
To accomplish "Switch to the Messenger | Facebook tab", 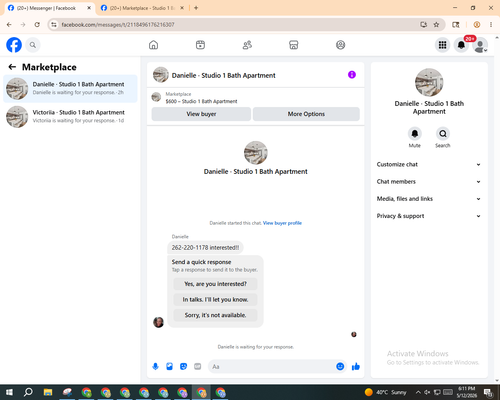I will click(x=47, y=8).
